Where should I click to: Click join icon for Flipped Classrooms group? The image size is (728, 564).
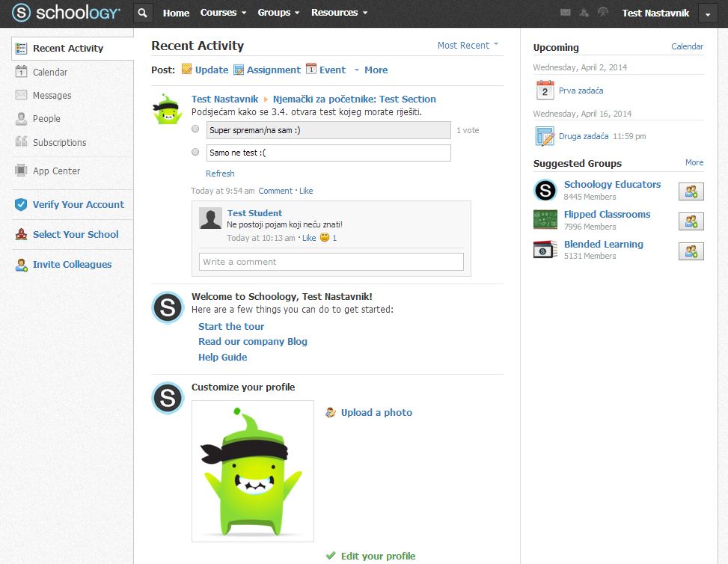pos(691,221)
